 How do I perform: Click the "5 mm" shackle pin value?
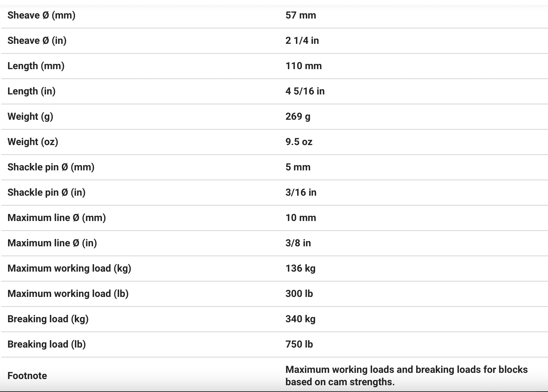point(298,167)
